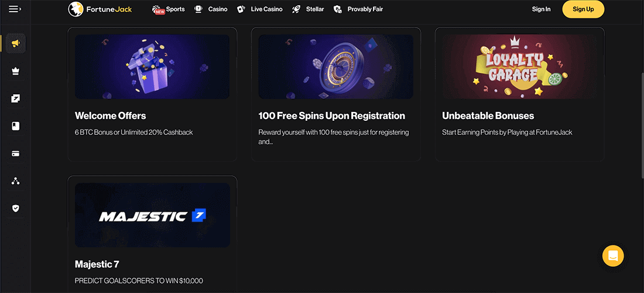Click the rocket Stellar icon

tap(296, 9)
